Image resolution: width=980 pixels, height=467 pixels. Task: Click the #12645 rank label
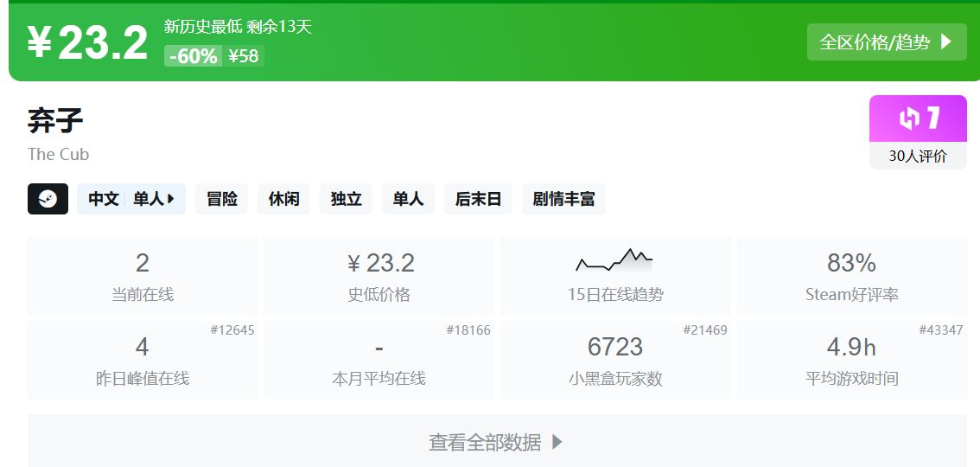coord(232,330)
